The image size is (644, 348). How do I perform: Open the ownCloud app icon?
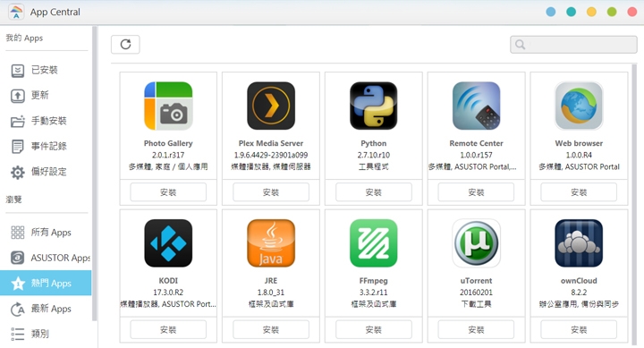point(579,242)
